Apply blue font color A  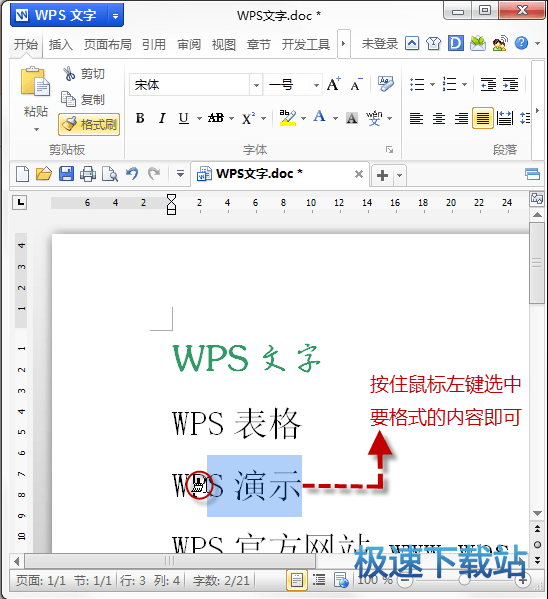(319, 117)
